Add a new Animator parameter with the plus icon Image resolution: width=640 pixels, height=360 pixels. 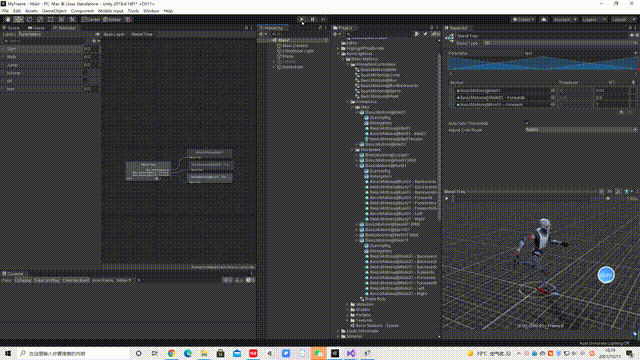coord(94,41)
